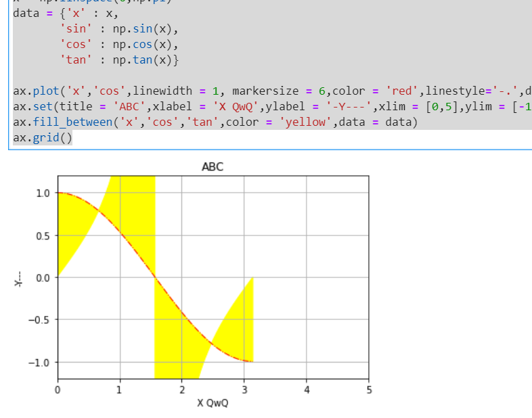Click the 'red' color string in code
Image resolution: width=532 pixels, height=418 pixels.
click(x=402, y=91)
